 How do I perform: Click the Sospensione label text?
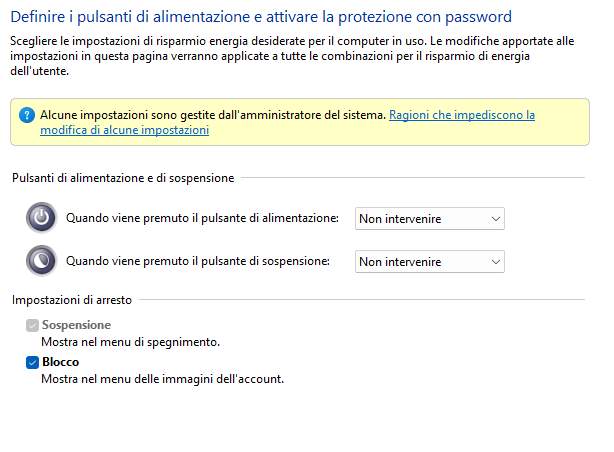(x=76, y=325)
